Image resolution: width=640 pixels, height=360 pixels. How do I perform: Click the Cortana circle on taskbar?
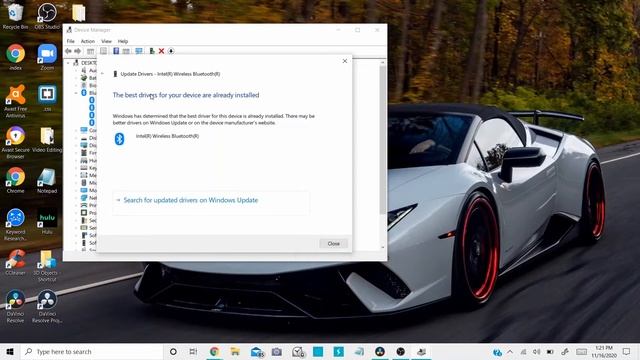(173, 351)
